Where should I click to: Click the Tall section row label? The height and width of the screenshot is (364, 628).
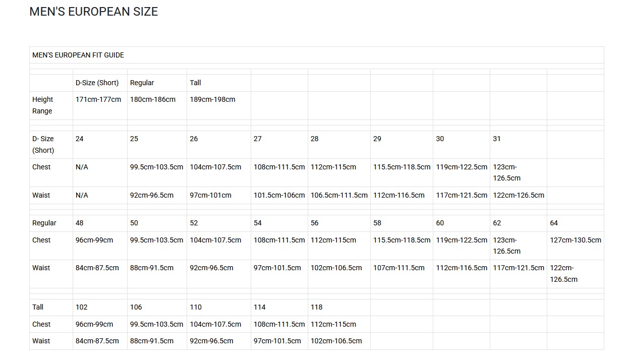[x=38, y=307]
